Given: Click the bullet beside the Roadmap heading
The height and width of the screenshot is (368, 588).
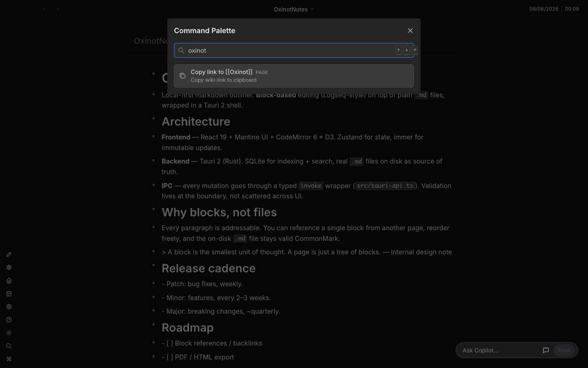Looking at the screenshot, I should click(x=154, y=324).
